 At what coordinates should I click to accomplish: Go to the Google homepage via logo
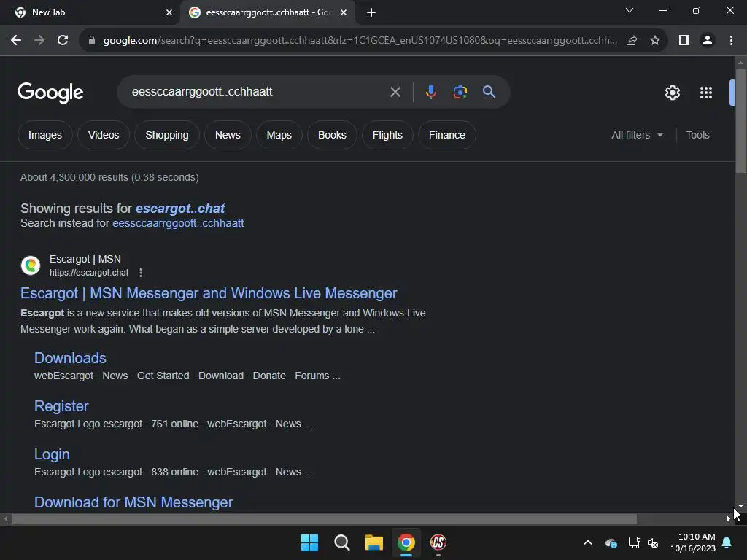pyautogui.click(x=50, y=93)
